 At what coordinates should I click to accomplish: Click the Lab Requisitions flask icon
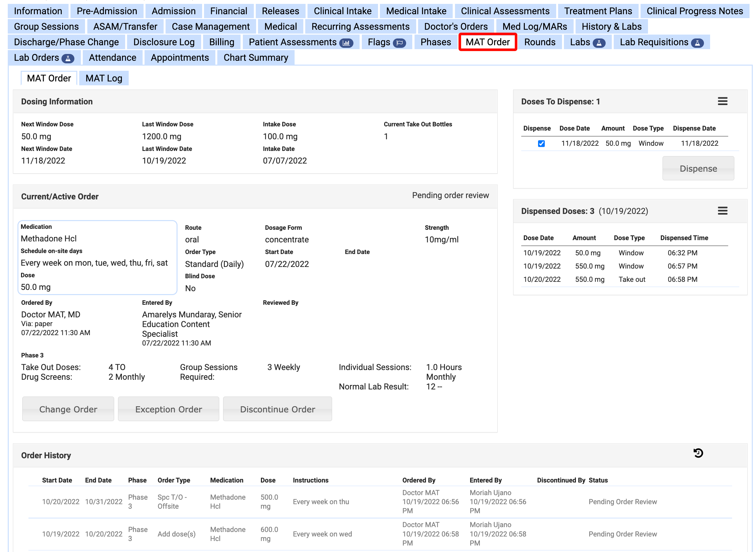click(x=697, y=43)
